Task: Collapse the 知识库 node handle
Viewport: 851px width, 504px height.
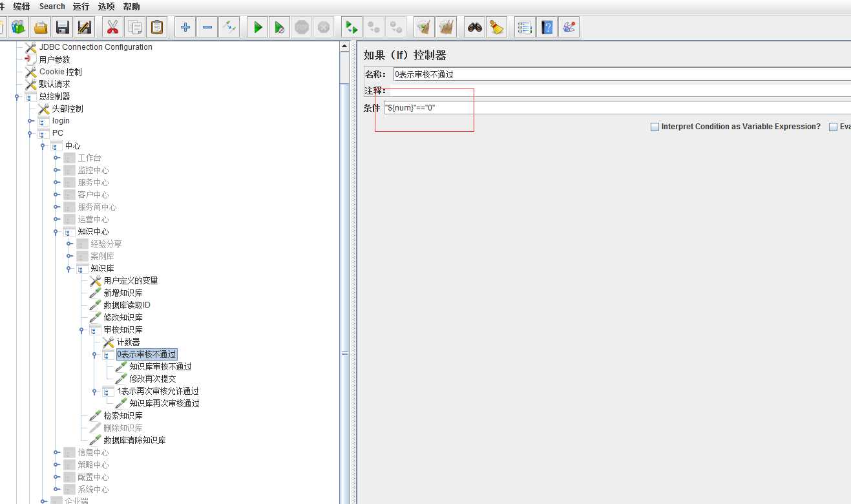Action: [x=69, y=269]
